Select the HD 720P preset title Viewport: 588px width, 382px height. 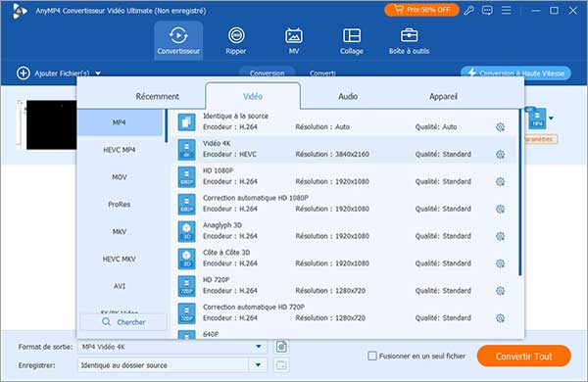[216, 280]
